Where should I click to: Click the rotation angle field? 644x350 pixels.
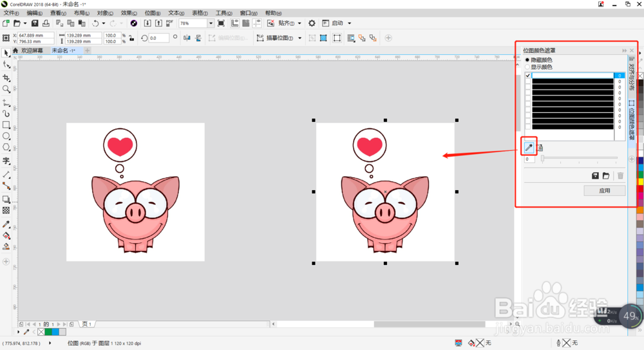click(158, 38)
